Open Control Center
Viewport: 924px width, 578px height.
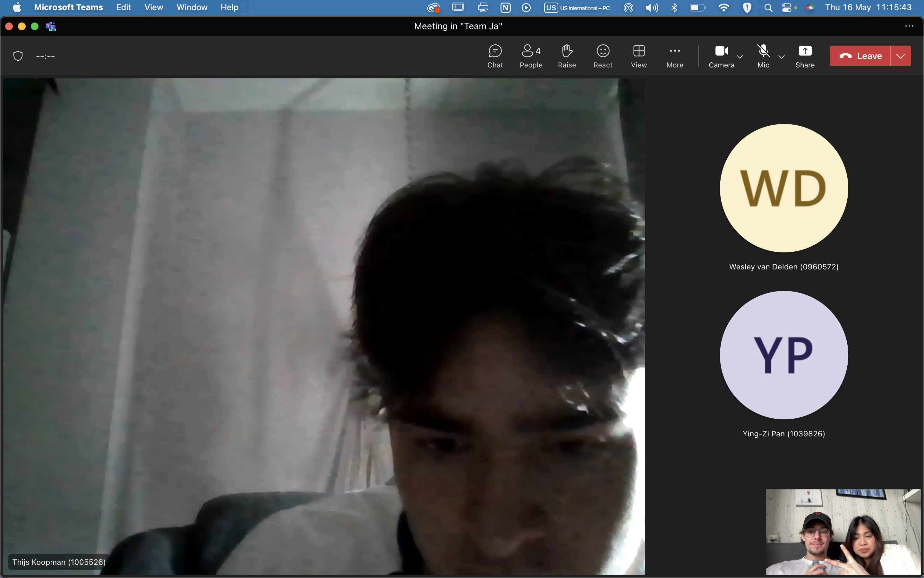point(787,8)
